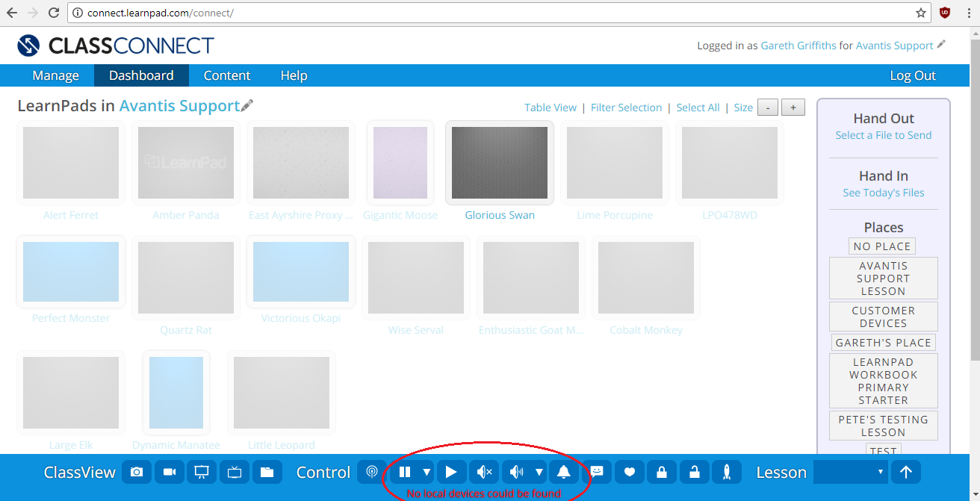Click the Gareth Griffiths user link
This screenshot has width=980, height=501.
798,46
